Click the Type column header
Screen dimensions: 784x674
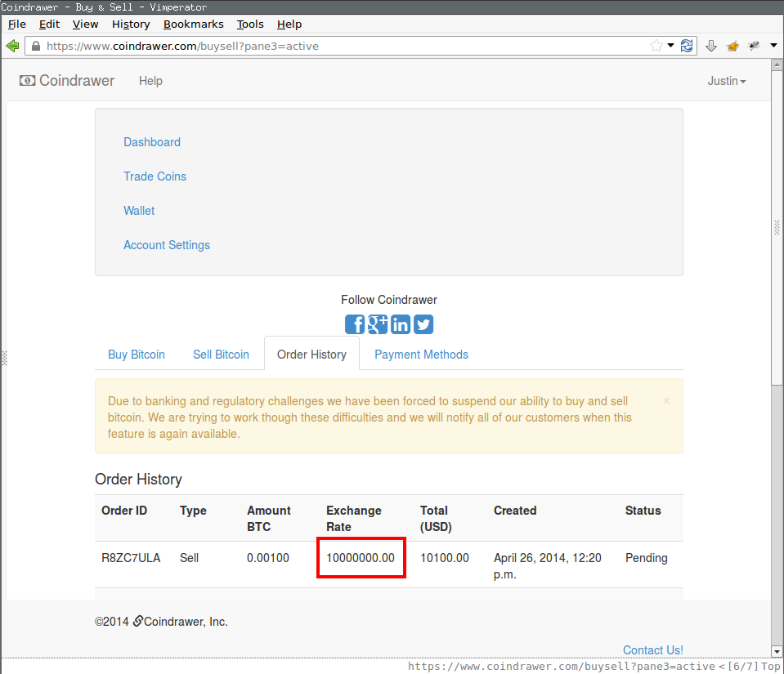point(193,511)
